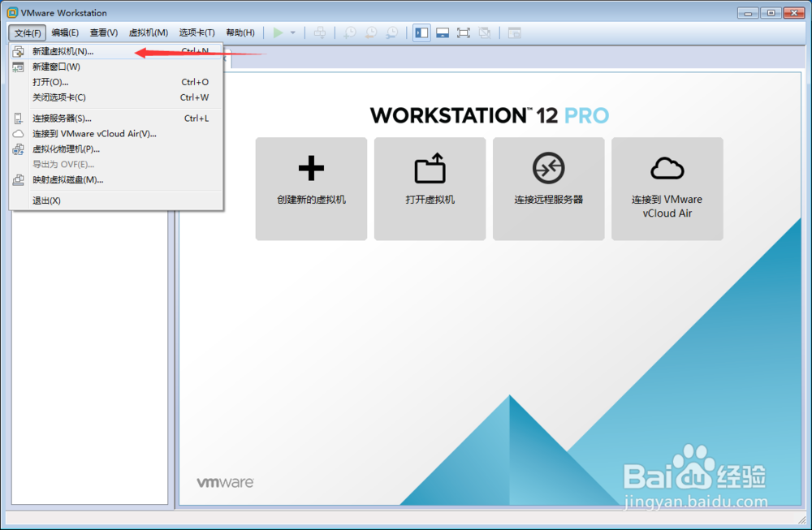
Task: Select the 新建窗口(W) menu entry
Action: coord(116,67)
